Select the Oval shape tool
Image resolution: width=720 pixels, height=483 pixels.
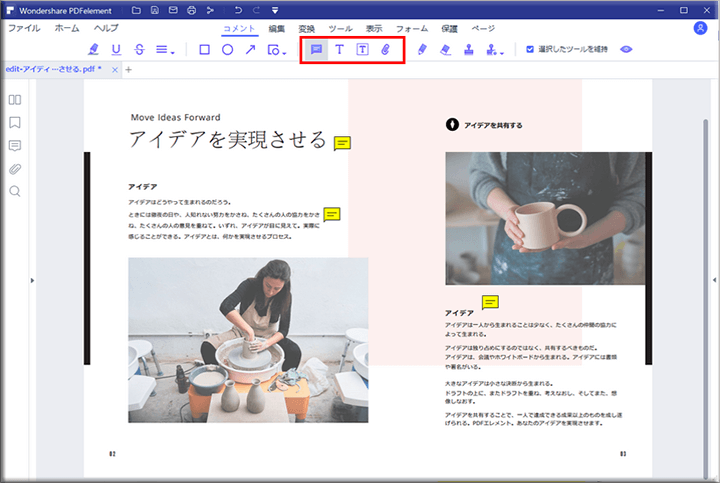tap(227, 49)
